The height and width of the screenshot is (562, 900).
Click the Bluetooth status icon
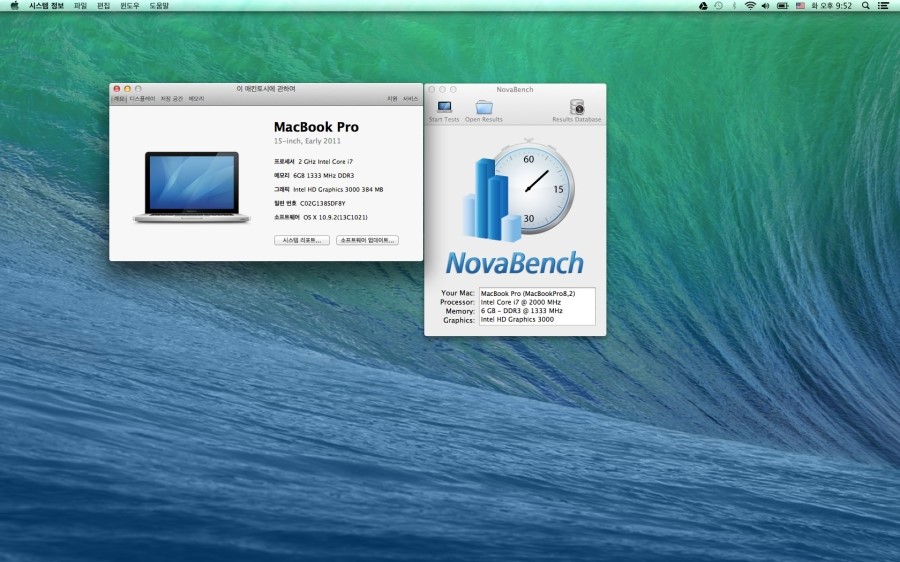(x=734, y=6)
